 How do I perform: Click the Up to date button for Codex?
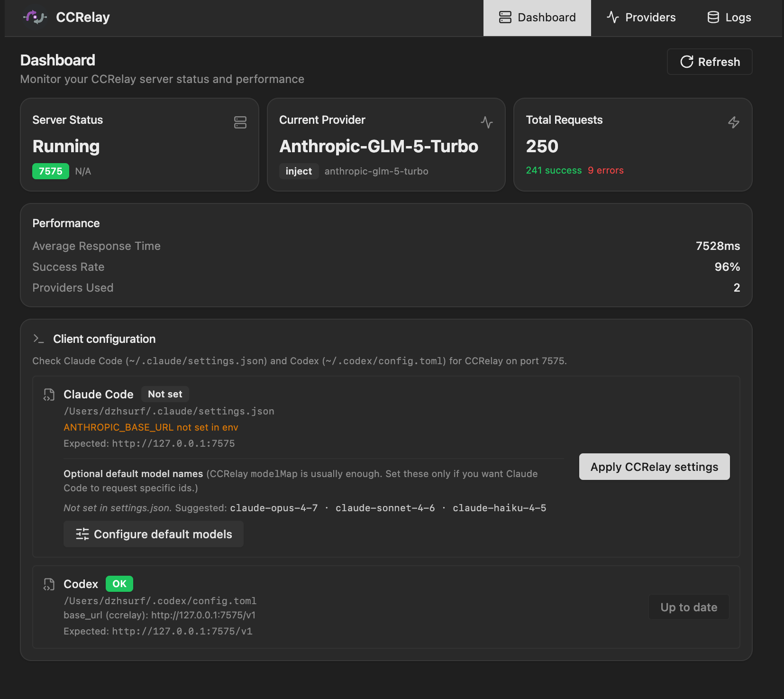point(689,607)
